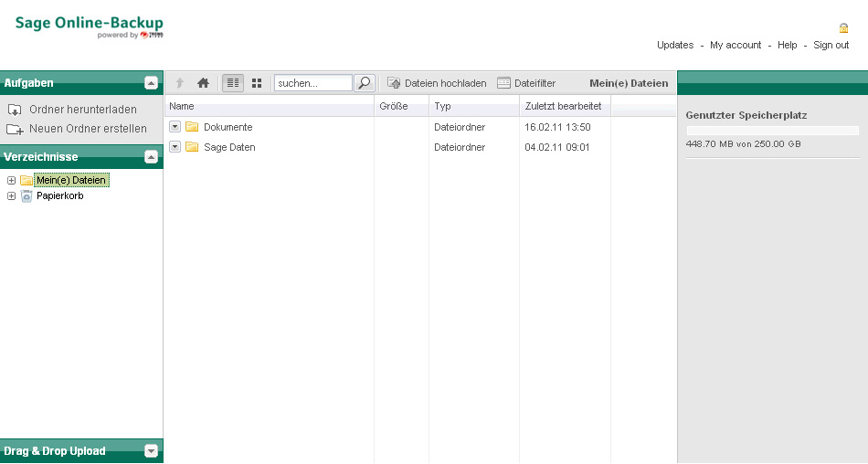Click date 04.02.11 09:01 cell
This screenshot has height=464, width=868.
click(557, 147)
